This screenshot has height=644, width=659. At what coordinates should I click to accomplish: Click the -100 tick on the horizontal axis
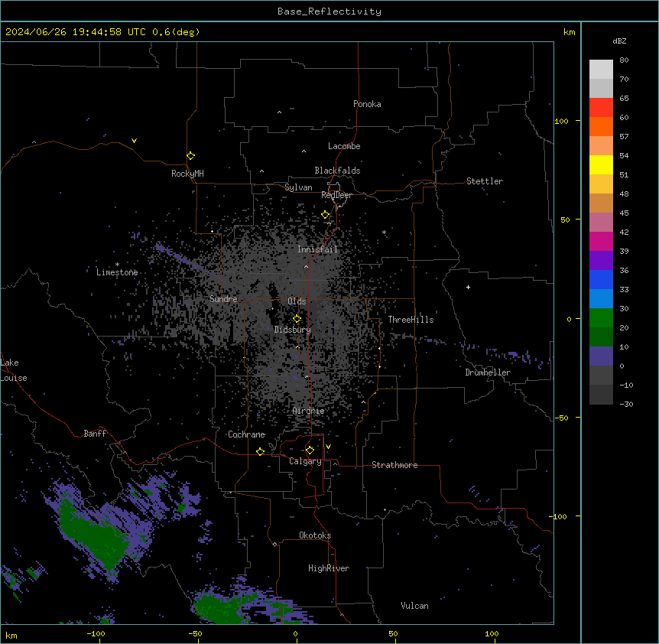pos(96,633)
